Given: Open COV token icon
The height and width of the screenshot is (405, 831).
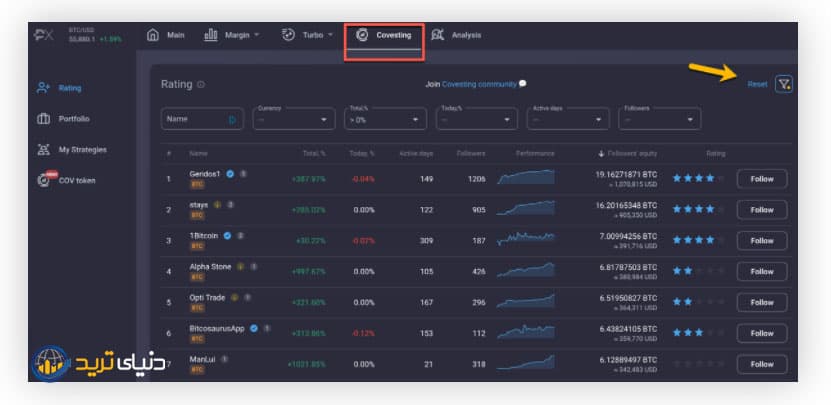Looking at the screenshot, I should pos(45,180).
